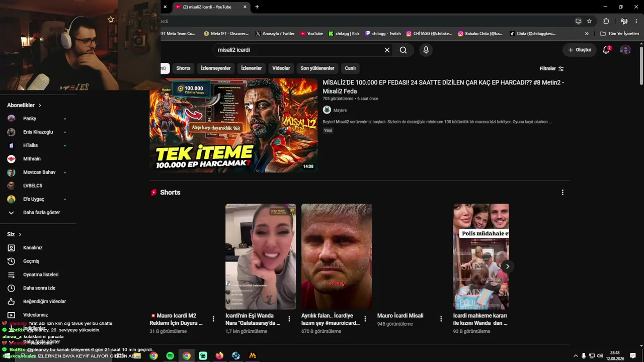Switch to the misali2 icardi YouTube tab
Image resolution: width=644 pixels, height=362 pixels.
tap(211, 7)
